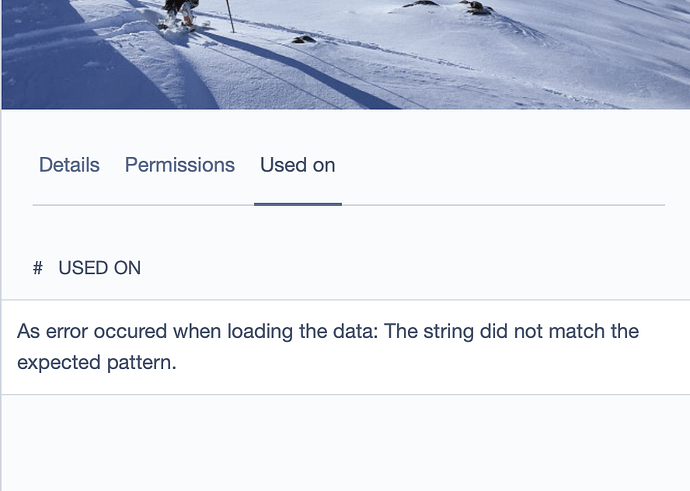
Task: Click the 'expected pattern.' text line
Action: point(97,362)
